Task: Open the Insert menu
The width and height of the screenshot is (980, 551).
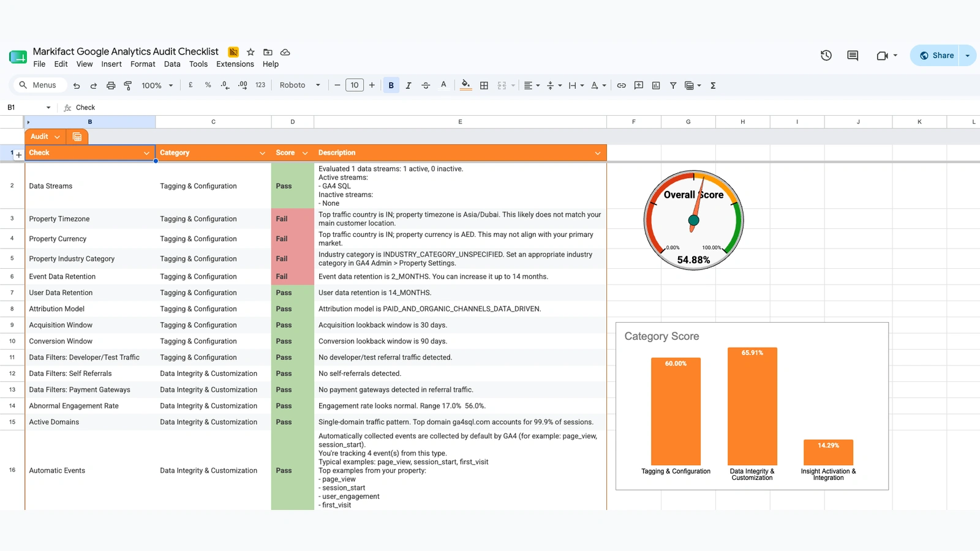Action: coord(111,64)
